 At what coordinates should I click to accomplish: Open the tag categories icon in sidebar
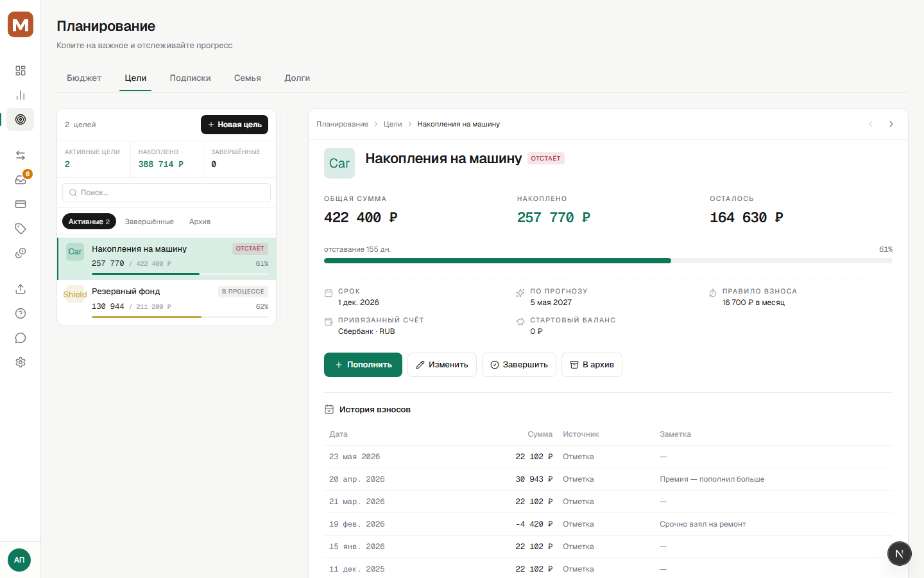[x=21, y=229]
